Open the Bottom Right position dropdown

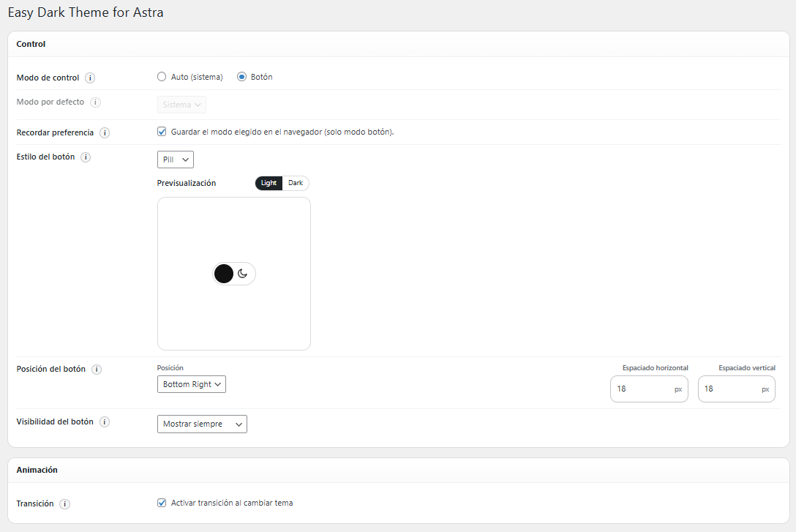tap(191, 384)
